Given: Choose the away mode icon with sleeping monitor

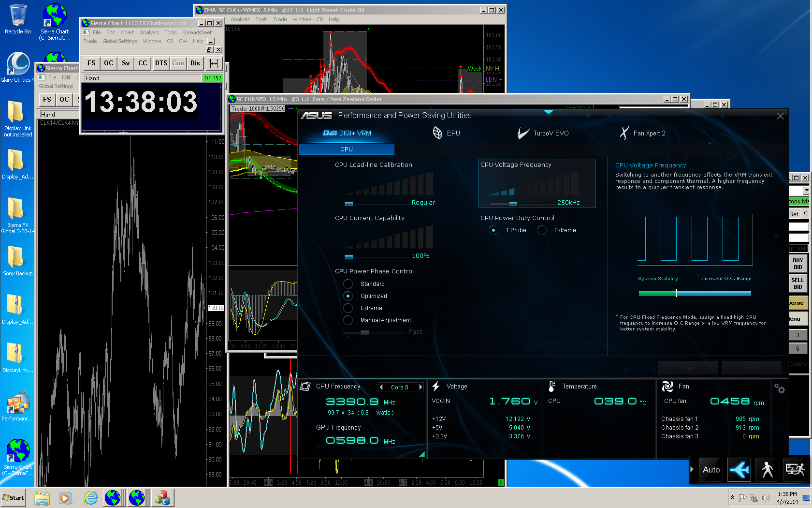Looking at the screenshot, I should tap(795, 469).
